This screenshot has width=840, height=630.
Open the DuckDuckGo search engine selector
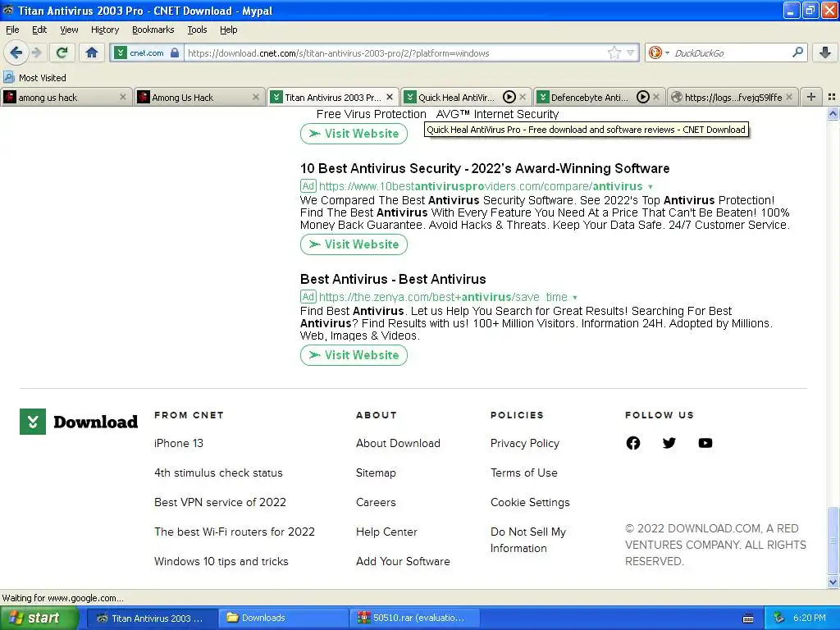(x=659, y=52)
